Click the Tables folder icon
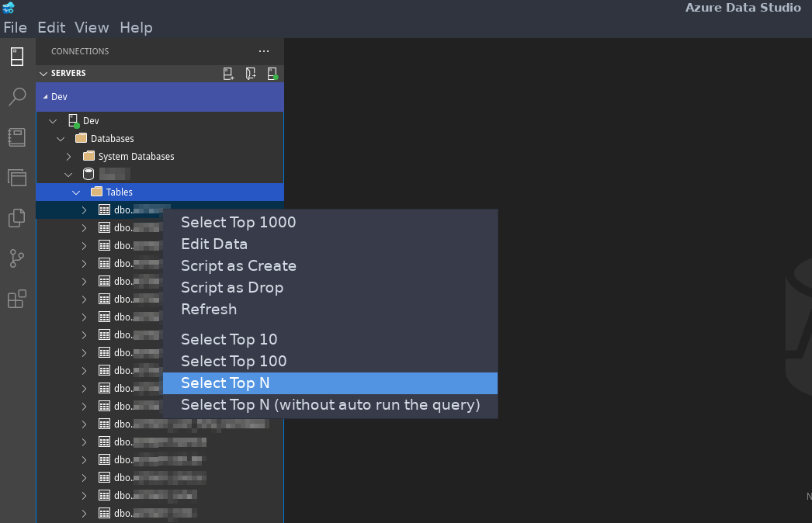The width and height of the screenshot is (812, 523). (x=96, y=192)
